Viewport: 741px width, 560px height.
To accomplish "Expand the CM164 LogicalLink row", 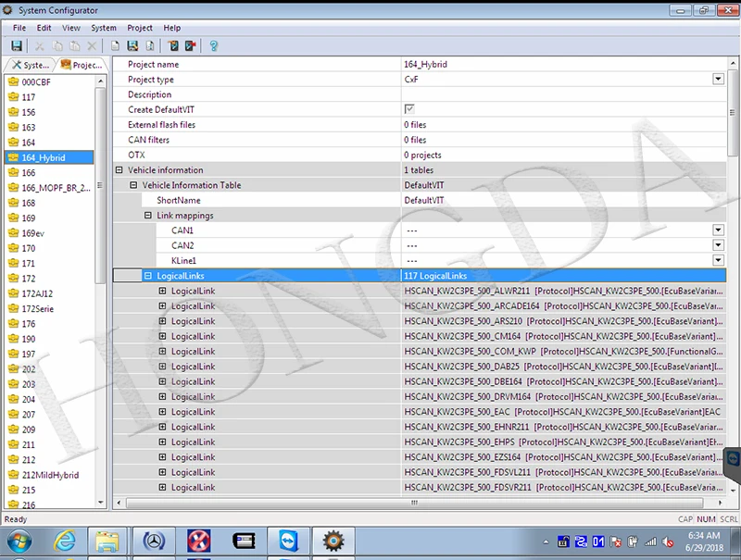I will 163,336.
